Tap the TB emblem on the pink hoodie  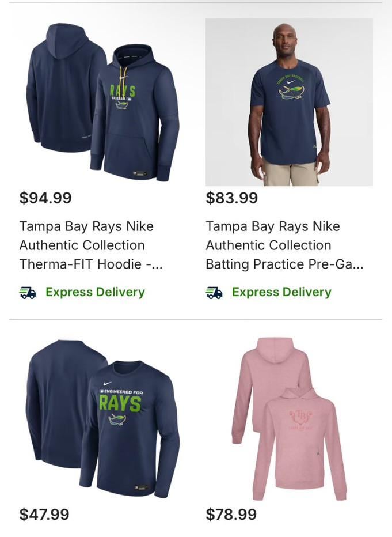coord(300,418)
